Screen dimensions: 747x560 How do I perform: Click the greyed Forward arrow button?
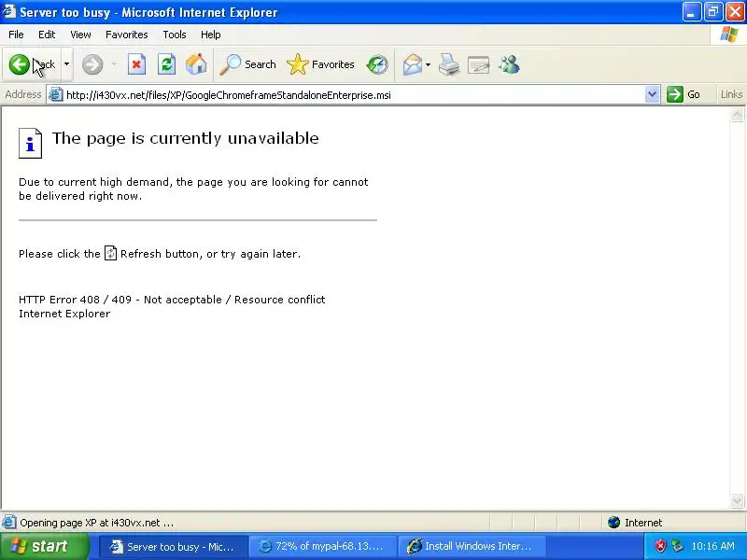(92, 64)
